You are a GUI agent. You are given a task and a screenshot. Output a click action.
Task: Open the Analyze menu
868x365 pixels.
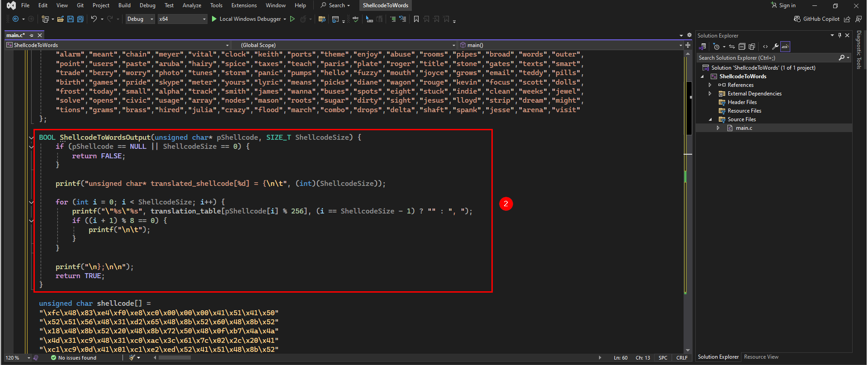[x=192, y=5]
